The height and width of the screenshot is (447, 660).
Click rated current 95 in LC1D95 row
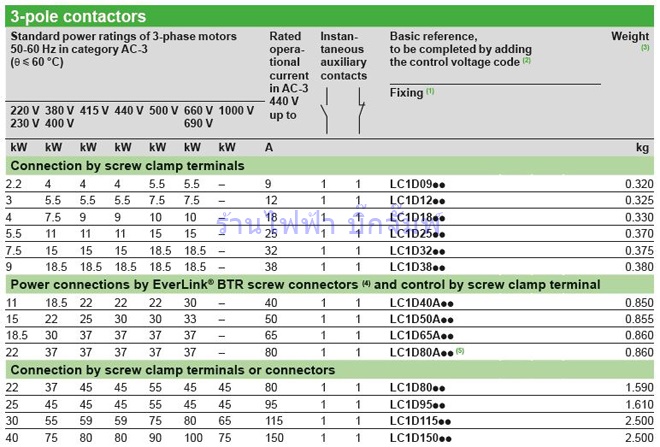click(271, 404)
